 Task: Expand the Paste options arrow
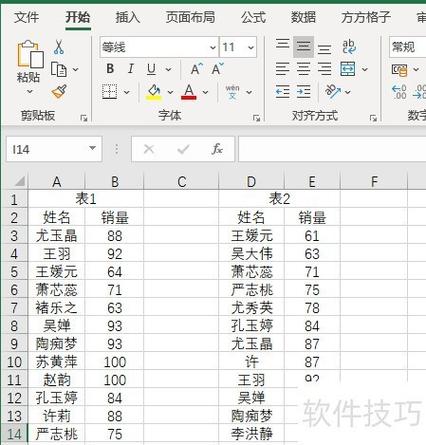click(30, 91)
